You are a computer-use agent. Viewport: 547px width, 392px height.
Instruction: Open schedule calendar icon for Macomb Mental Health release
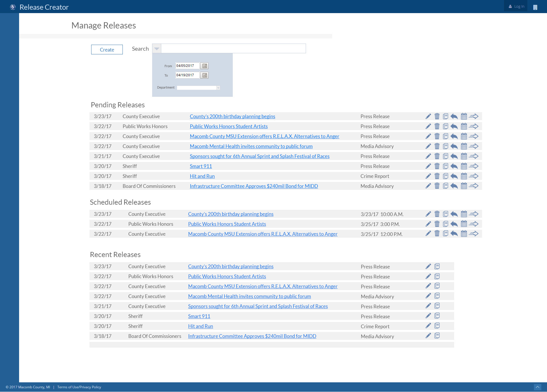click(x=464, y=146)
